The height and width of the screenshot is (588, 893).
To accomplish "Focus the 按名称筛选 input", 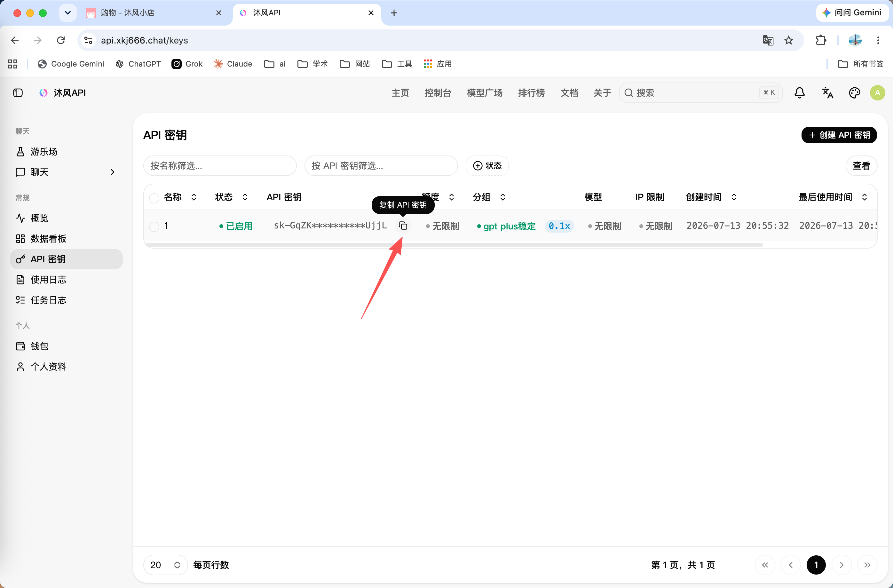I will pyautogui.click(x=220, y=166).
